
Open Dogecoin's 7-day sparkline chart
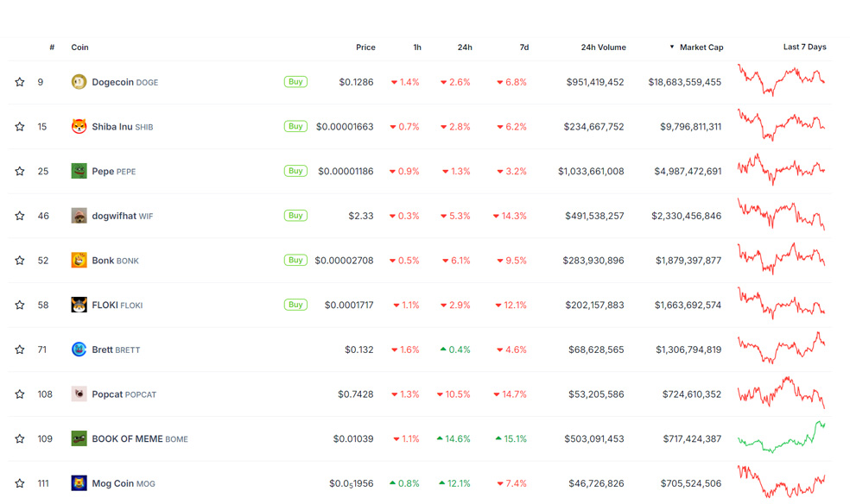pyautogui.click(x=781, y=80)
